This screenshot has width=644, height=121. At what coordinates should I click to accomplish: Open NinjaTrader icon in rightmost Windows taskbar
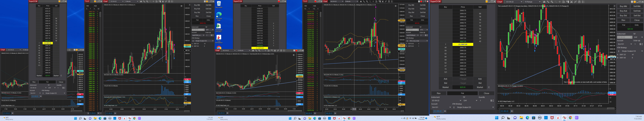click(x=564, y=118)
